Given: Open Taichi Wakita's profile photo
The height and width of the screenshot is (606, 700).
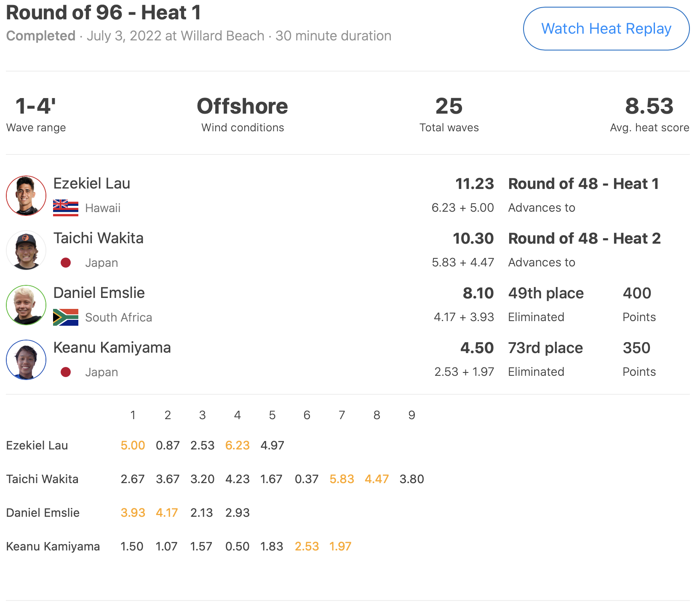Looking at the screenshot, I should coord(26,250).
